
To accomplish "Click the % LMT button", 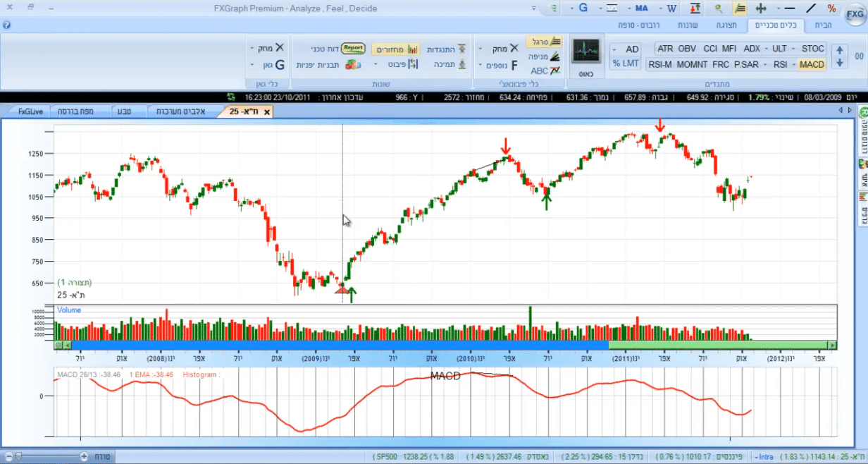I will click(x=625, y=63).
